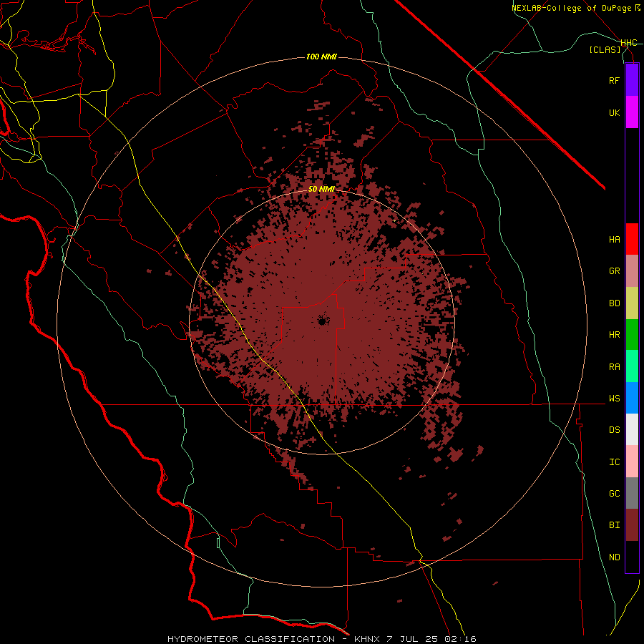Select the IC light-pink legend swatch
The height and width of the screenshot is (644, 644).
pyautogui.click(x=632, y=462)
